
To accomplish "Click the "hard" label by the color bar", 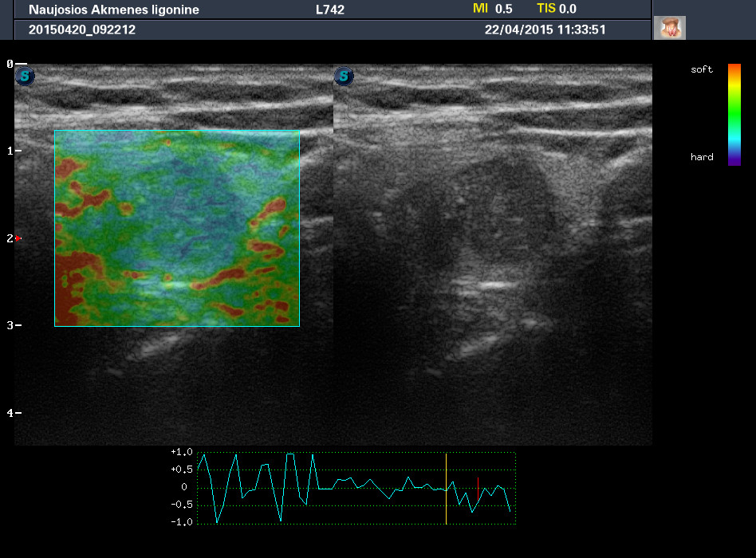I will click(x=702, y=157).
